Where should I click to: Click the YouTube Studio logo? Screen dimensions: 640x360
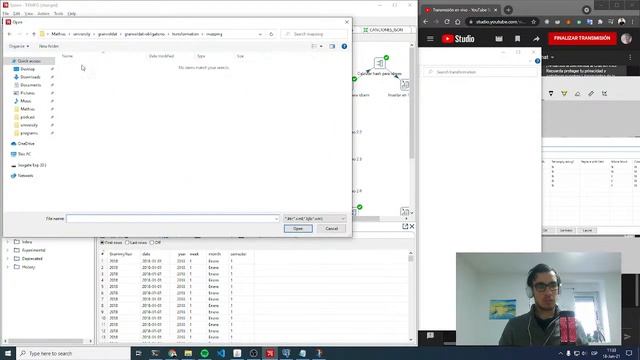pos(458,39)
